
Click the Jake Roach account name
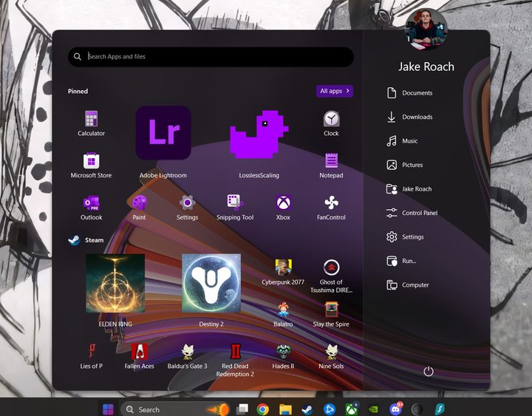pos(426,67)
